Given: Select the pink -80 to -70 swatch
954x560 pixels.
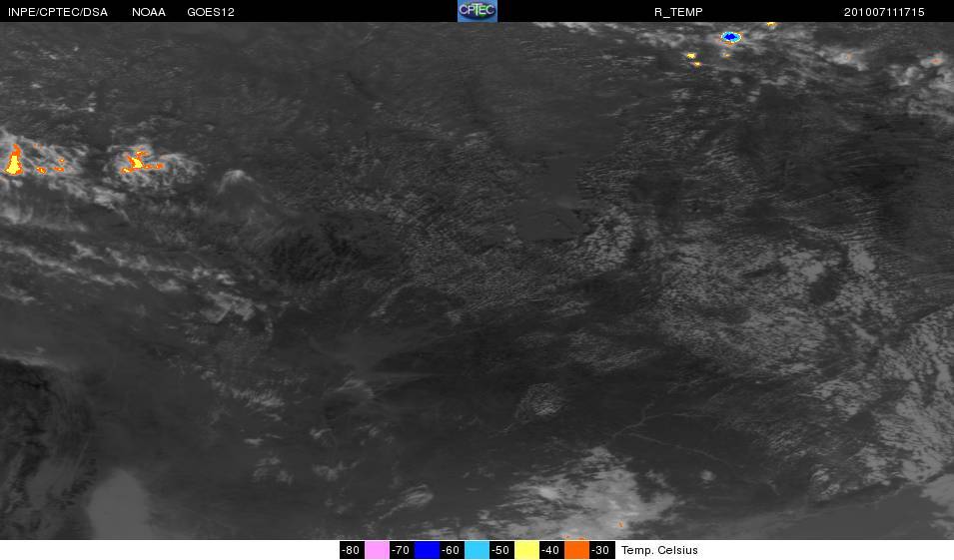Looking at the screenshot, I should (377, 550).
